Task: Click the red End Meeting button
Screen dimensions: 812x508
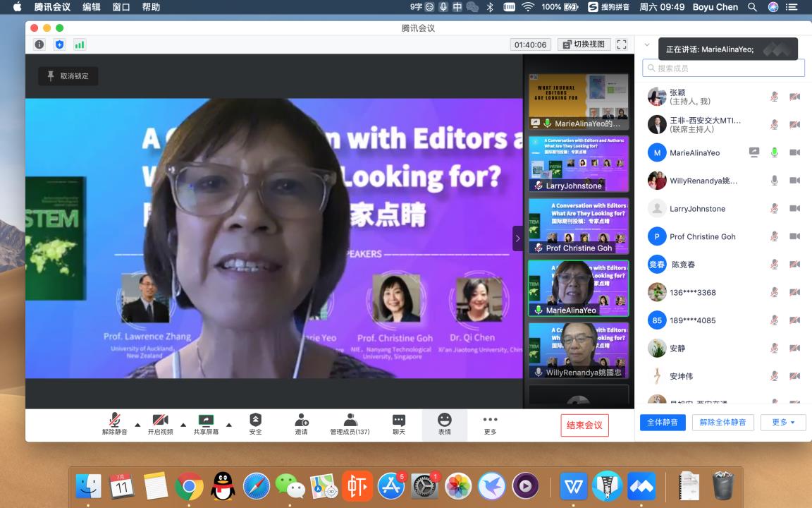Action: pyautogui.click(x=584, y=425)
